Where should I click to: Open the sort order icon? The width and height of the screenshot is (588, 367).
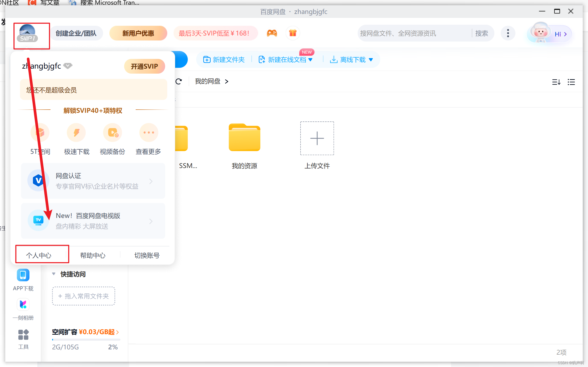pos(556,82)
